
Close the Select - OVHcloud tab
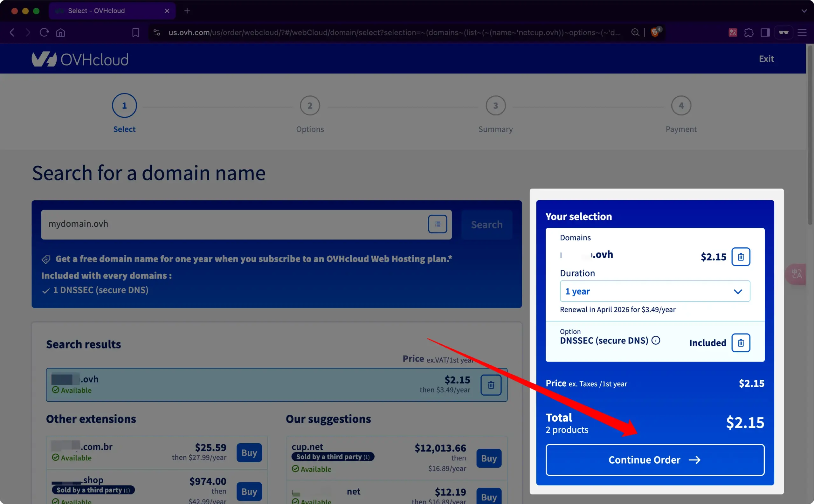click(167, 11)
